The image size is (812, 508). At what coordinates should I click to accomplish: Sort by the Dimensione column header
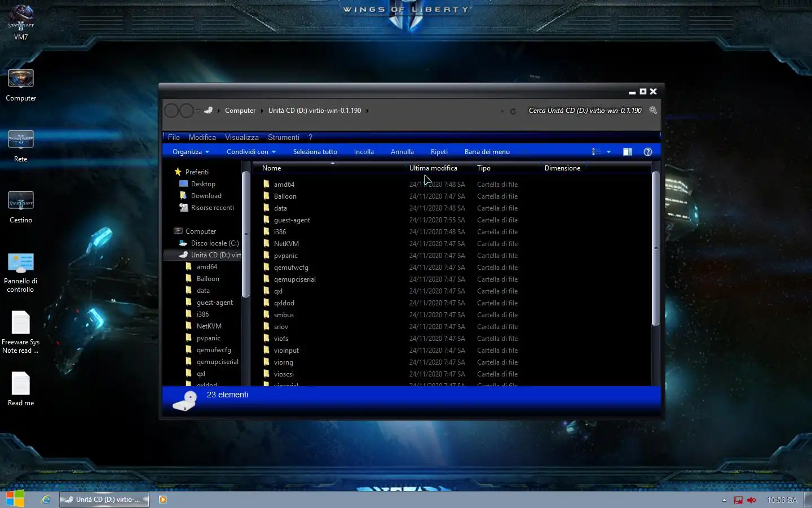click(x=563, y=168)
